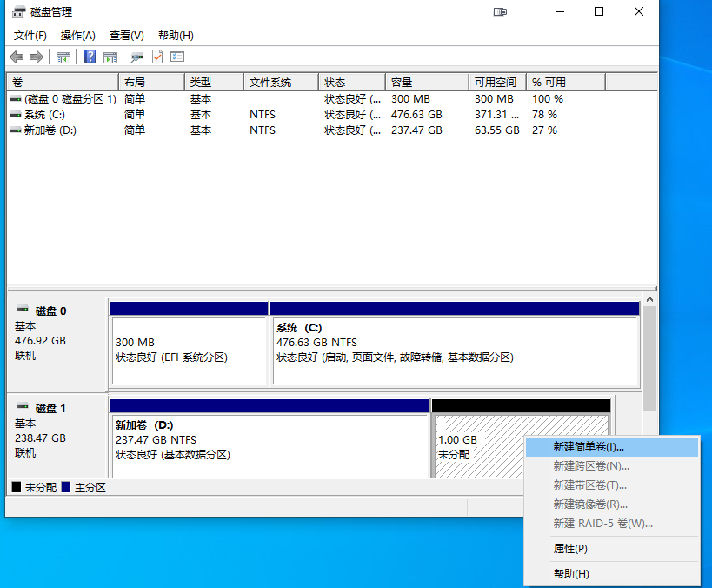Screen dimensions: 712x588
Task: Close the Disk Management window
Action: click(x=638, y=12)
